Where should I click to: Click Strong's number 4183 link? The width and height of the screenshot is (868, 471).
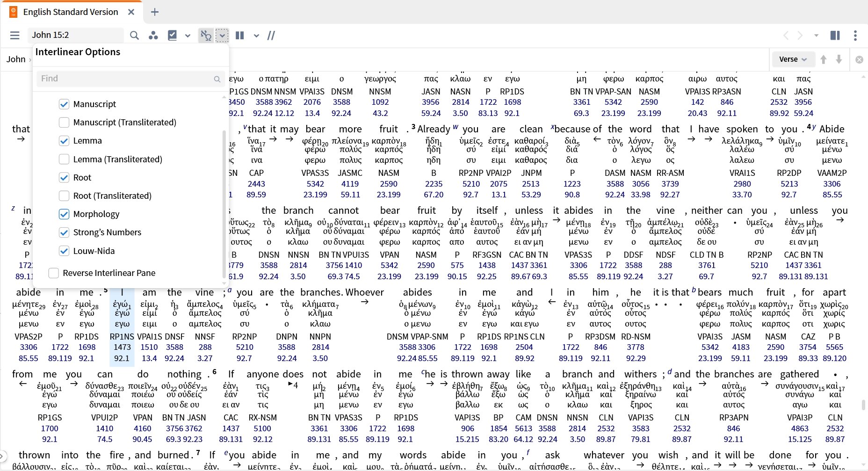741,348
